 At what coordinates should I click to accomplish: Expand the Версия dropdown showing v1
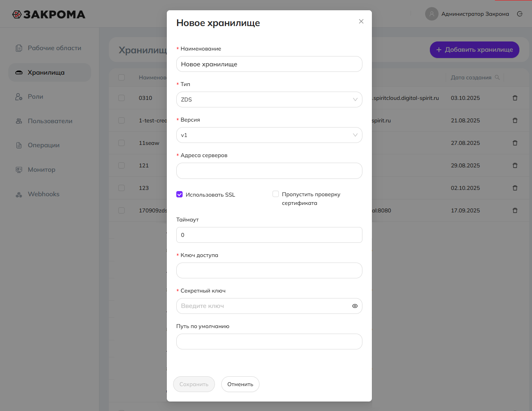click(269, 135)
